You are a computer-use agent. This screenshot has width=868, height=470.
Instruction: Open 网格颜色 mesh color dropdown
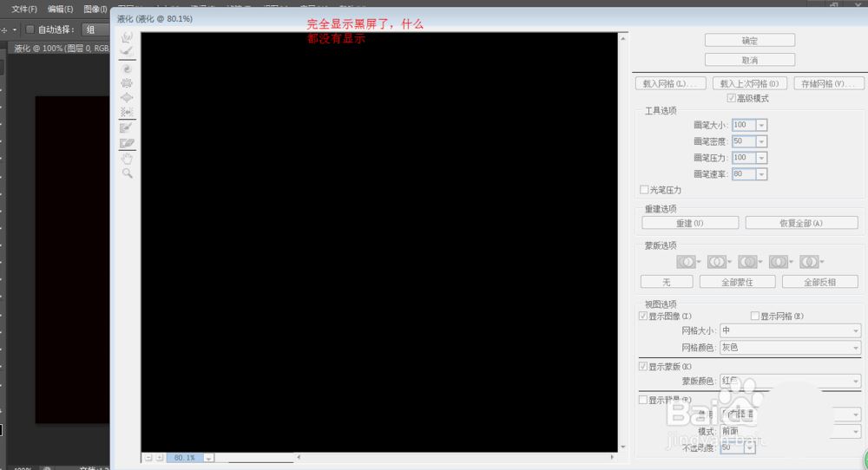coord(790,347)
